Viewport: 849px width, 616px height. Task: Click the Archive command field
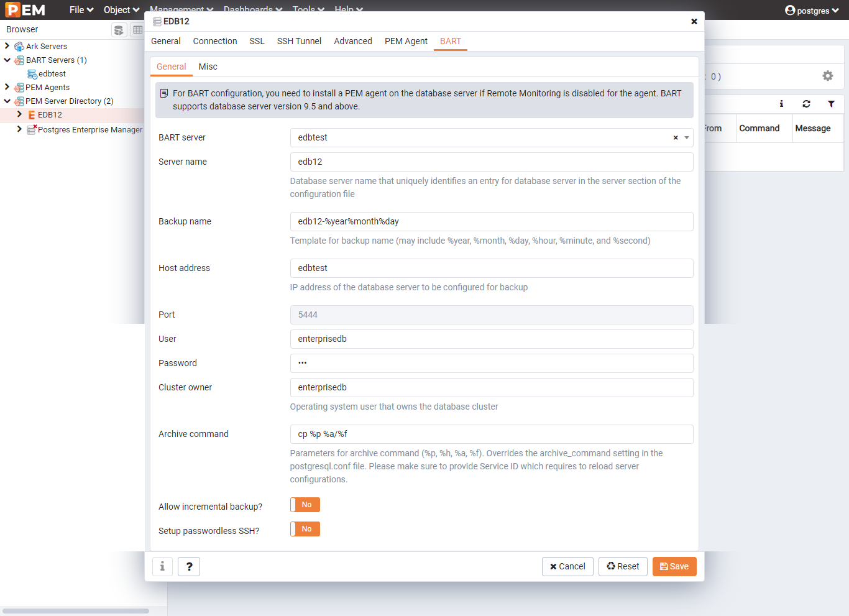coord(492,434)
